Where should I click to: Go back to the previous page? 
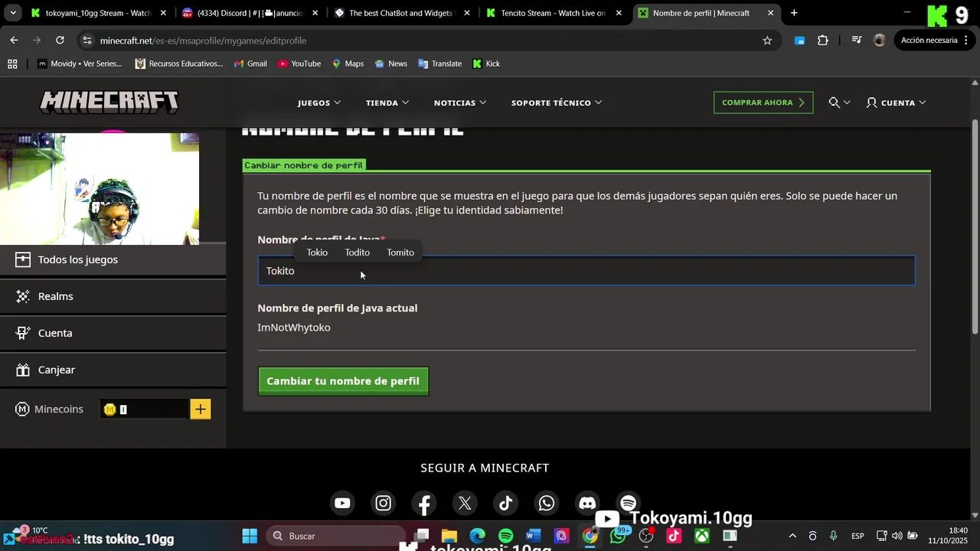[14, 41]
